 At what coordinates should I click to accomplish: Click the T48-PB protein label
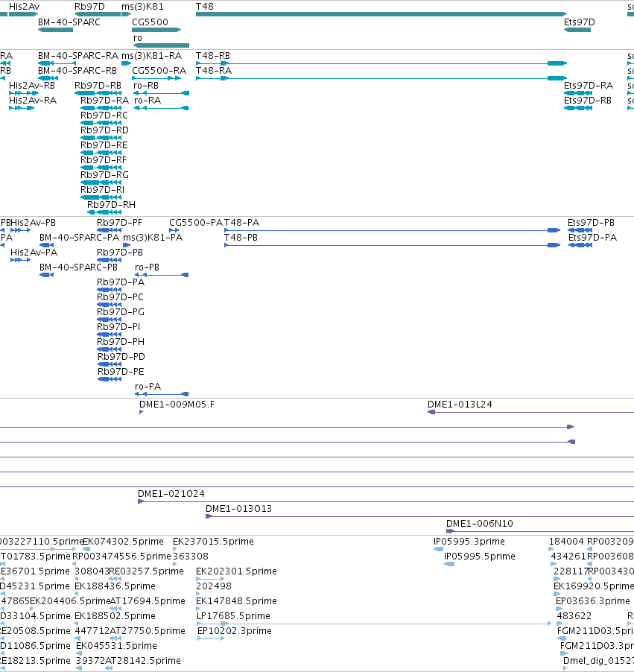pyautogui.click(x=241, y=238)
